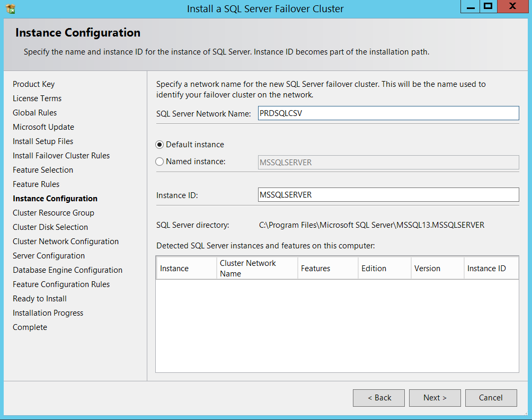Open Cluster Network Configuration step

pos(66,242)
